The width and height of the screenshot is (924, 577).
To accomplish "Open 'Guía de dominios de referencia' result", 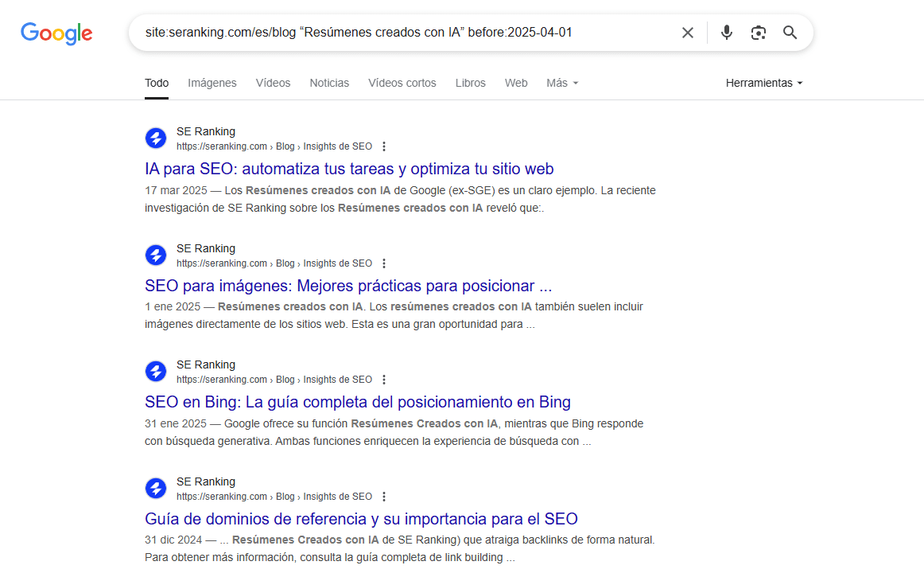I will point(361,519).
